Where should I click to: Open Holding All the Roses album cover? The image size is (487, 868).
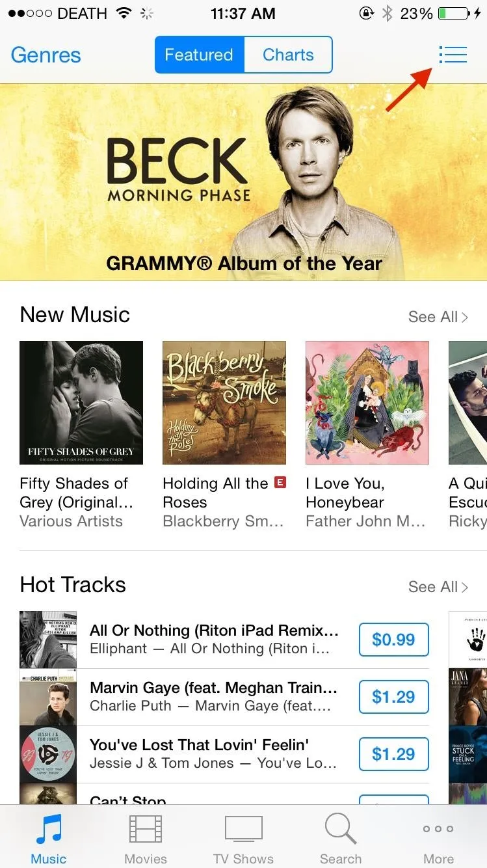[224, 403]
